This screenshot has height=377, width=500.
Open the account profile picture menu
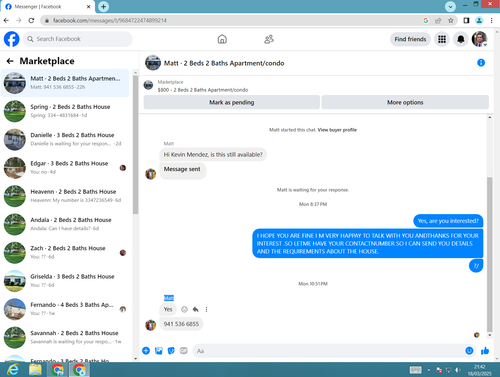click(479, 39)
